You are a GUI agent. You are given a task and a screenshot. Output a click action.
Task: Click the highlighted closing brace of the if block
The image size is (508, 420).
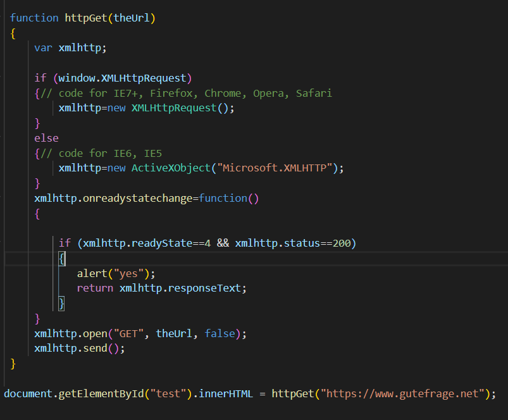(x=60, y=304)
